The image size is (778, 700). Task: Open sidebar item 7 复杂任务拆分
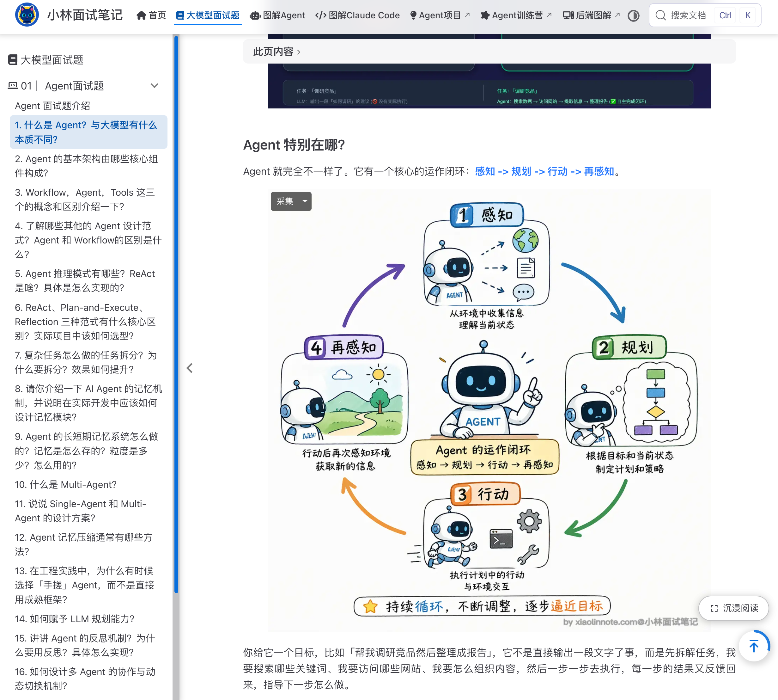coord(88,362)
